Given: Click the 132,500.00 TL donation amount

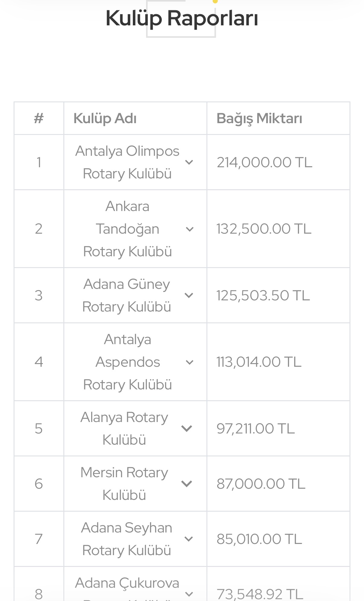Looking at the screenshot, I should [x=264, y=229].
